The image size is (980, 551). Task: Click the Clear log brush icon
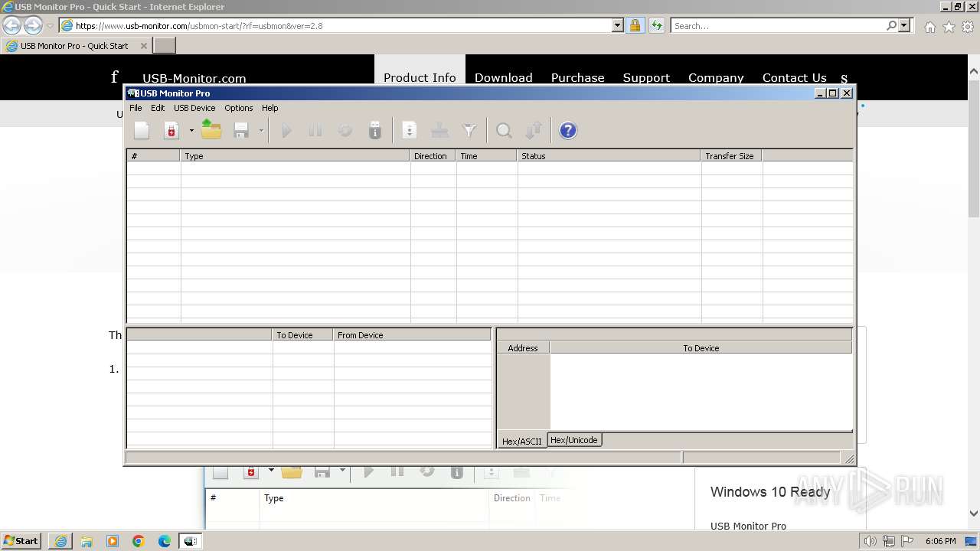[x=439, y=131]
